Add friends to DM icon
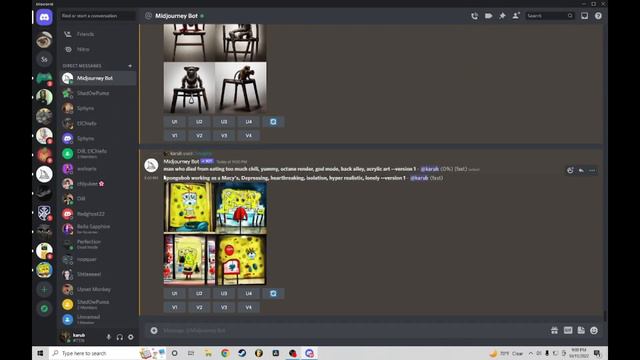This screenshot has width=640, height=360. 516,16
